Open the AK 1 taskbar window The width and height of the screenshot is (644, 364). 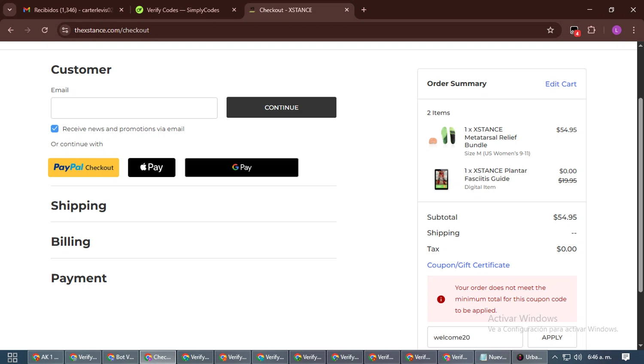click(x=46, y=357)
